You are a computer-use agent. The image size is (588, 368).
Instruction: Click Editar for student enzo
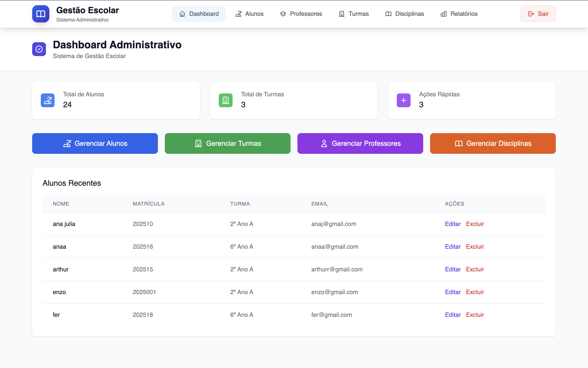point(452,292)
